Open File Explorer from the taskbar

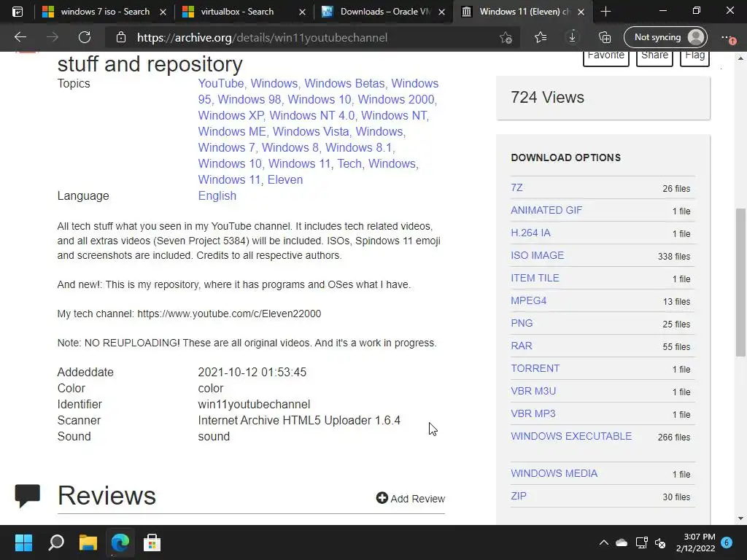(x=88, y=542)
